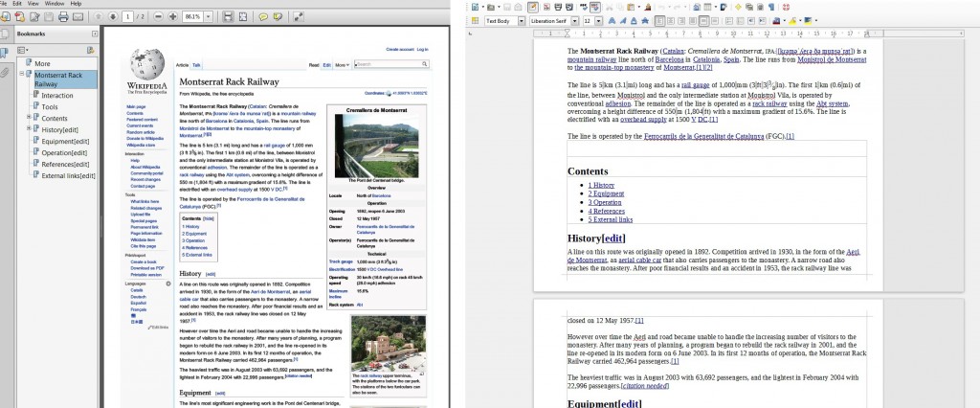
Task: Open the Edit menu in Acrobat
Action: 17,4
